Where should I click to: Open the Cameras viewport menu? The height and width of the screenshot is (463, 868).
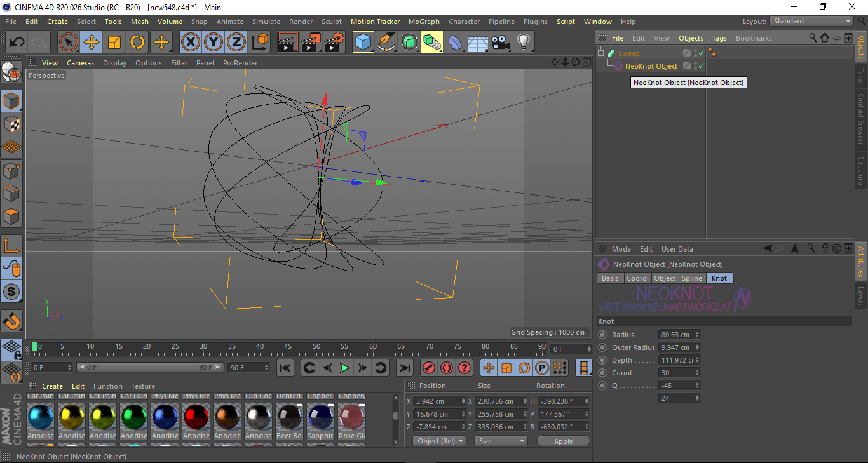[x=81, y=63]
